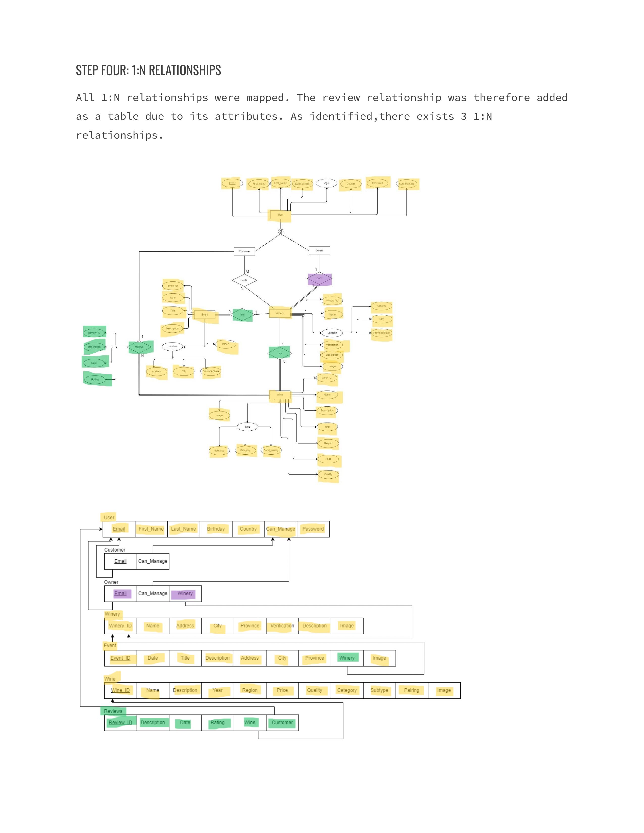Image resolution: width=644 pixels, height=833 pixels.
Task: Click the white 'visits' relationship diamond
Action: click(244, 280)
